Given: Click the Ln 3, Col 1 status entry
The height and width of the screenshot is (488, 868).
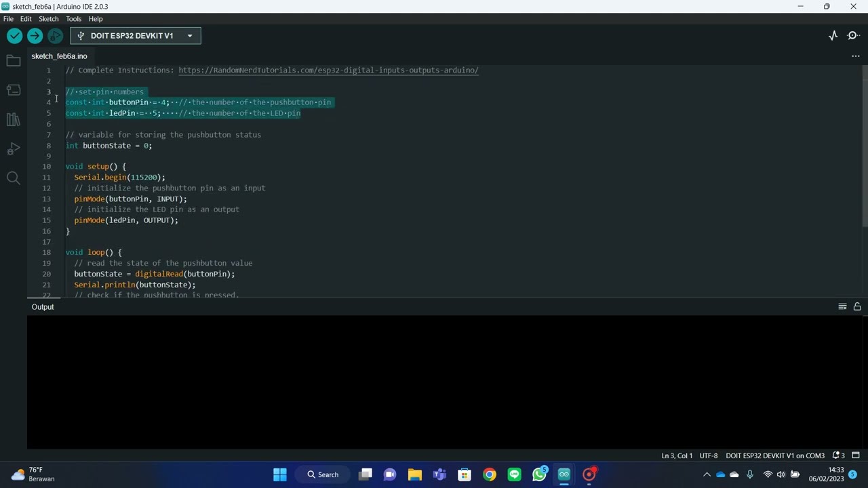Looking at the screenshot, I should point(677,455).
